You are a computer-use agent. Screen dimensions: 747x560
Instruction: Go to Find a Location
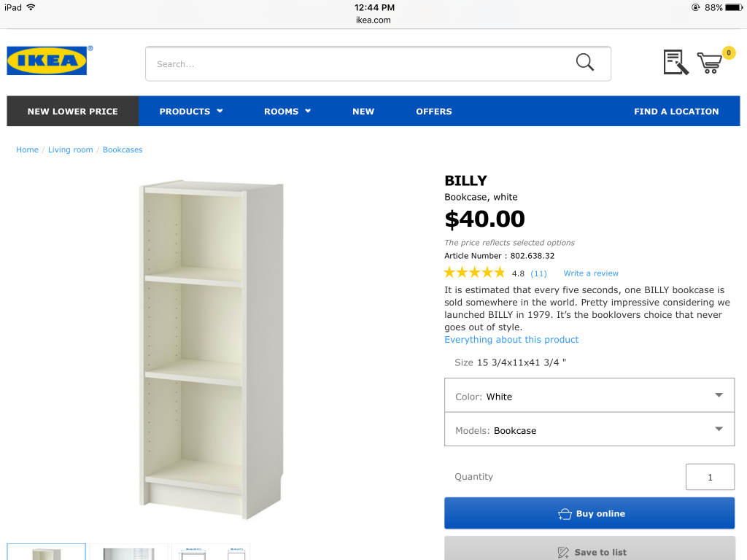[676, 112]
